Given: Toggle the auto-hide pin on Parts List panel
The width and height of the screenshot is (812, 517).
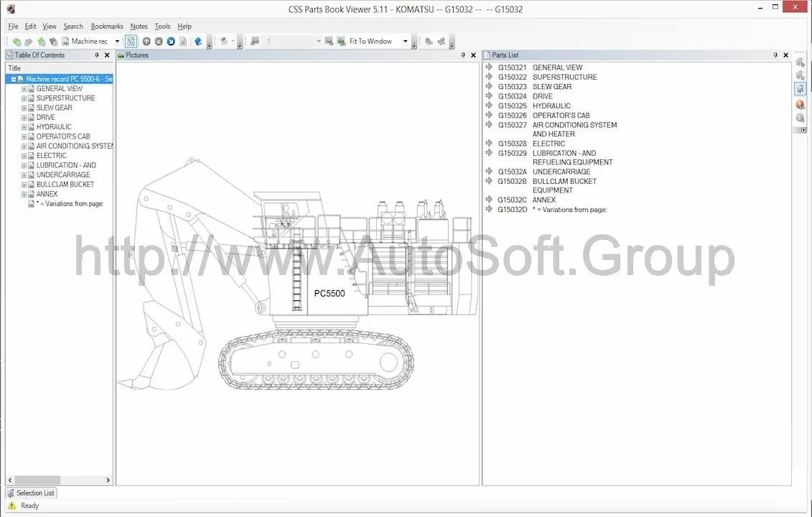Looking at the screenshot, I should 774,55.
